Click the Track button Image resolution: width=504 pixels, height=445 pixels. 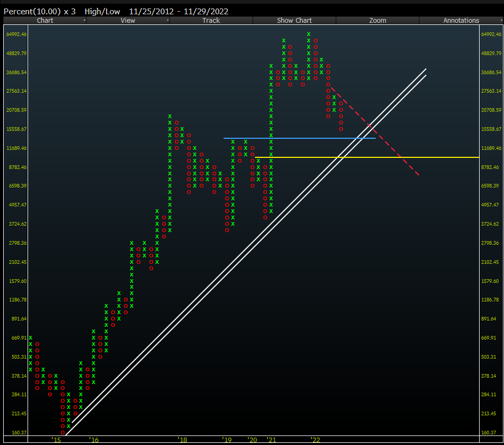(x=211, y=20)
